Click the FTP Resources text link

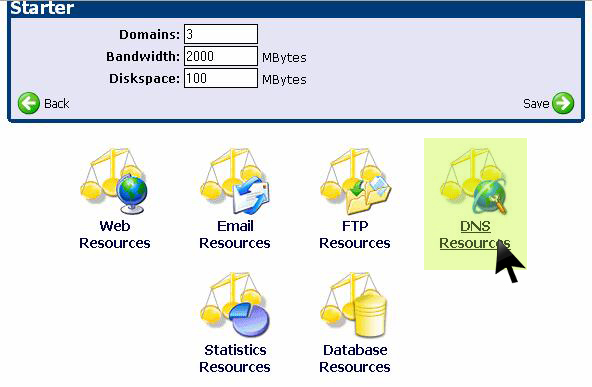(x=355, y=234)
